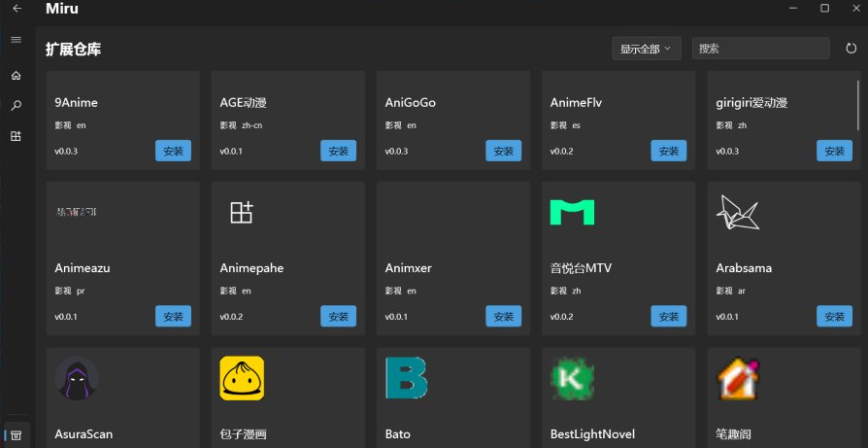868x448 pixels.
Task: Select the AsuraScan hooded avatar icon
Action: pyautogui.click(x=77, y=378)
